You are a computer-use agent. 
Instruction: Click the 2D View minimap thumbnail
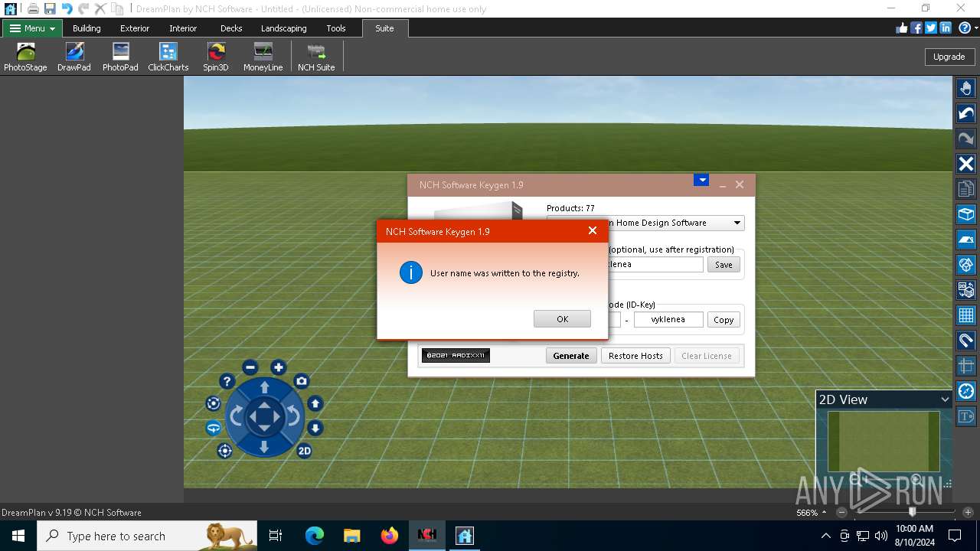(884, 442)
